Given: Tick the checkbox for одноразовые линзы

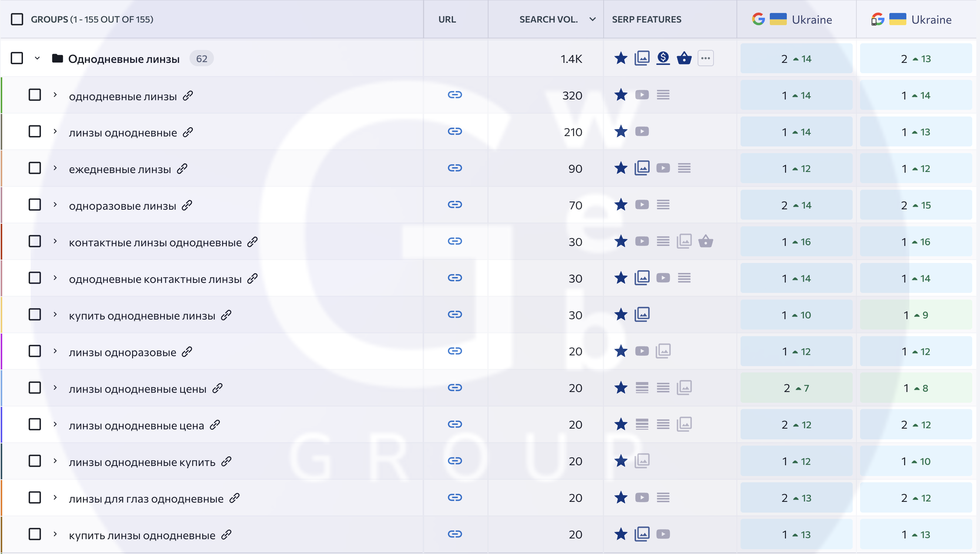Looking at the screenshot, I should [x=35, y=205].
